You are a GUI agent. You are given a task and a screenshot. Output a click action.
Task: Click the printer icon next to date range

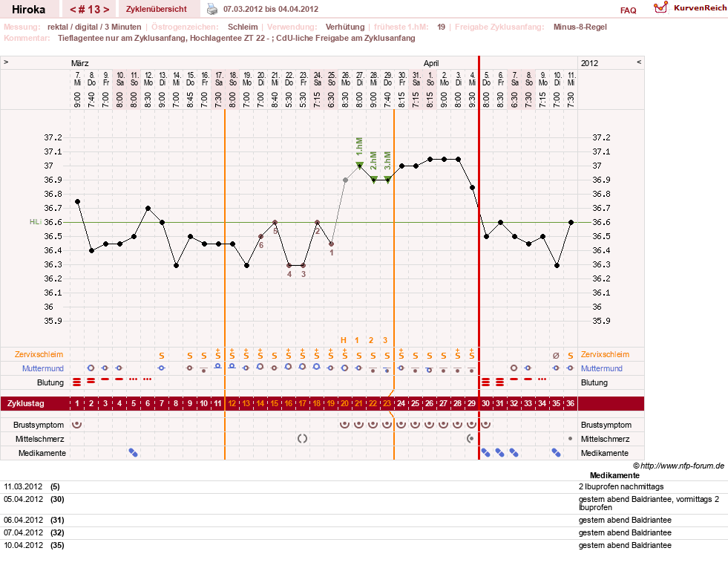211,9
